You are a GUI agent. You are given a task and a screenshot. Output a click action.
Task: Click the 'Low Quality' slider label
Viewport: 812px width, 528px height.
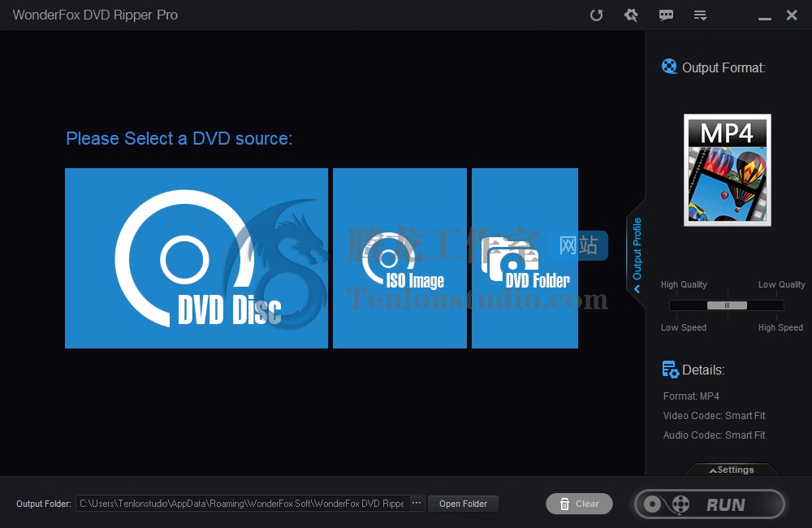[x=781, y=284]
